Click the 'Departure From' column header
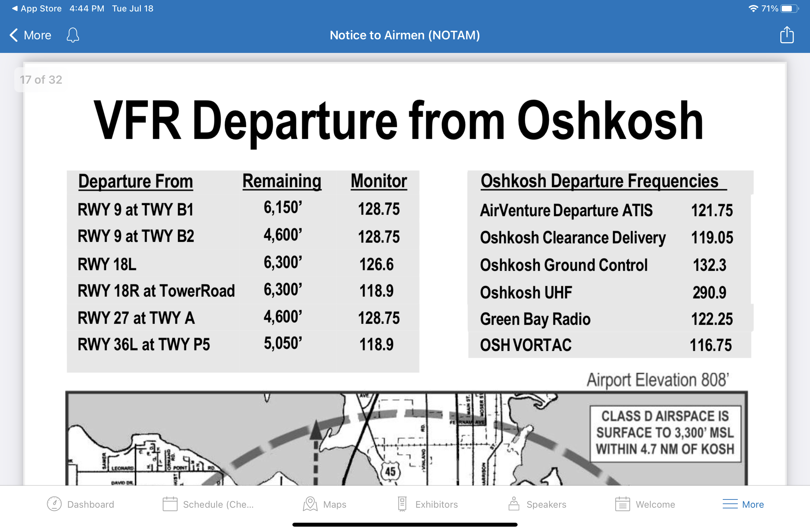810x532 pixels. (135, 181)
